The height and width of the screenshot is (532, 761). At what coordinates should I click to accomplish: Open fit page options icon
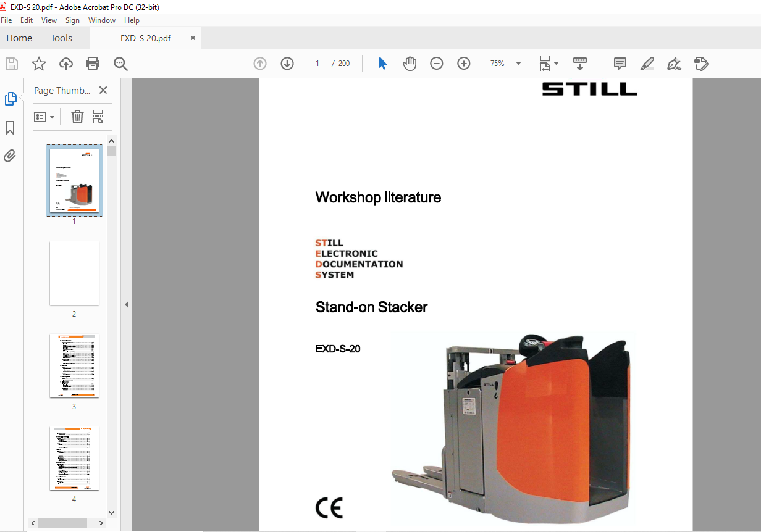545,64
